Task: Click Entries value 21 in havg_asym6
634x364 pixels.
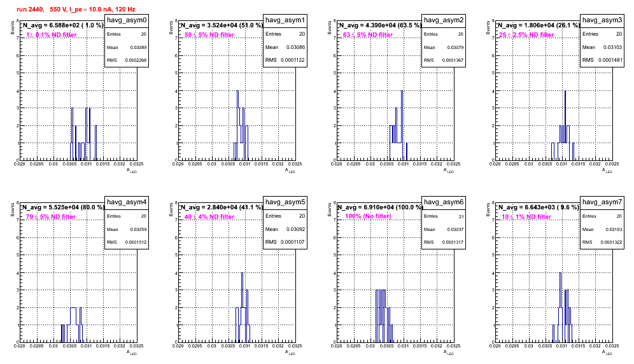Action: click(461, 216)
